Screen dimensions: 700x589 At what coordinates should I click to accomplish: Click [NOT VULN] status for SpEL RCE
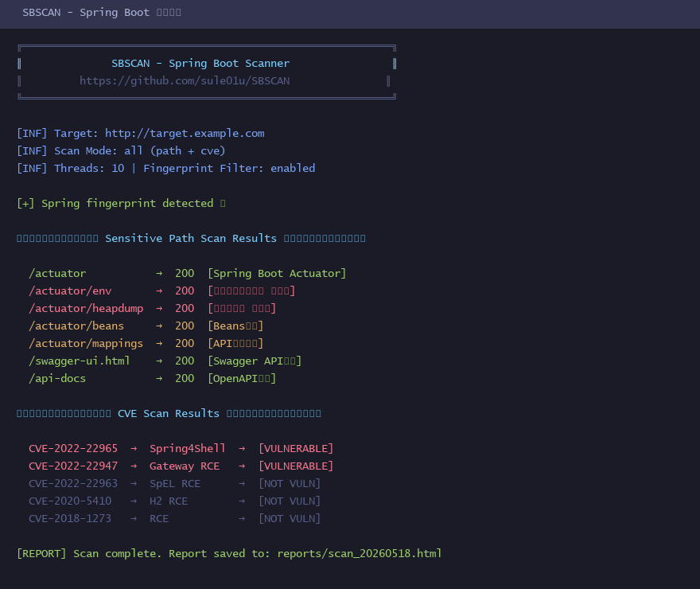[290, 484]
